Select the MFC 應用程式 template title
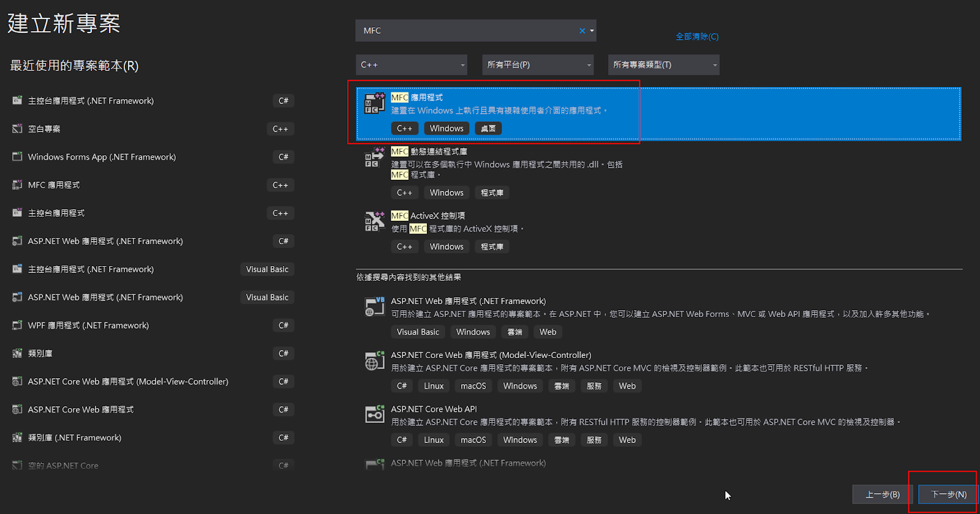 tap(417, 97)
